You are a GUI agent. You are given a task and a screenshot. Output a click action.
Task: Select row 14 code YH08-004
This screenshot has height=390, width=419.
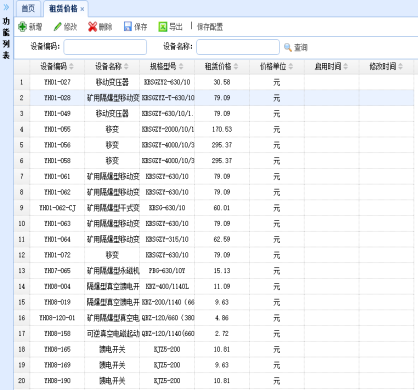[57, 286]
